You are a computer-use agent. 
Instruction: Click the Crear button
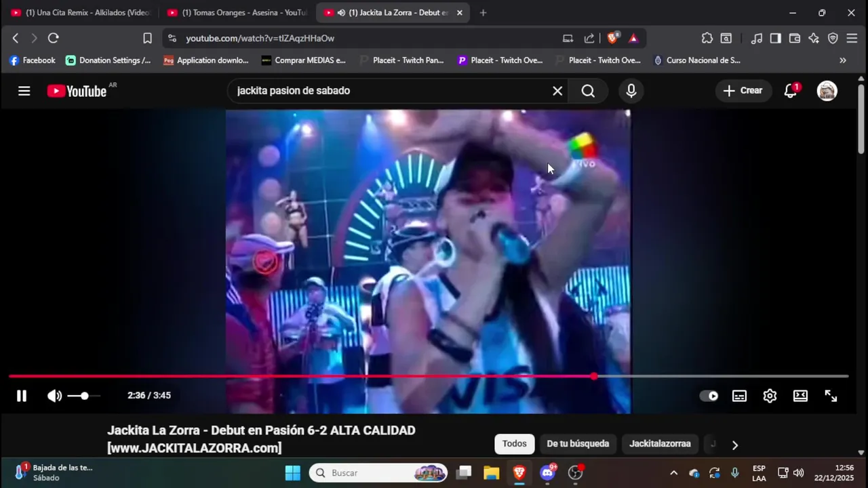743,91
